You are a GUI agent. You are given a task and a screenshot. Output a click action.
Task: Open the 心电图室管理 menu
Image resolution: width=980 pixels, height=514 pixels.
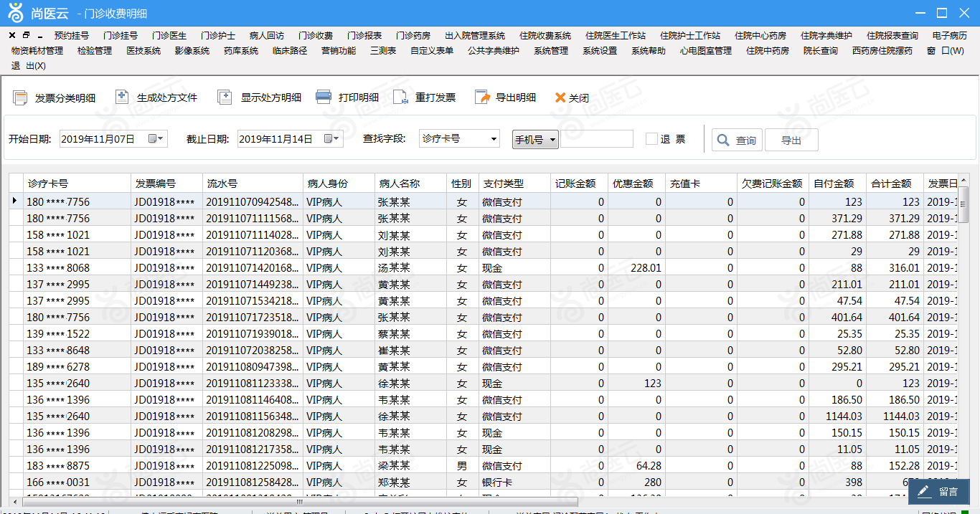coord(706,51)
